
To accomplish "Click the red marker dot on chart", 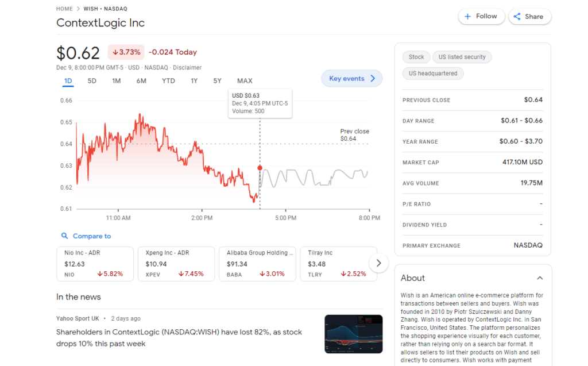I will click(260, 168).
